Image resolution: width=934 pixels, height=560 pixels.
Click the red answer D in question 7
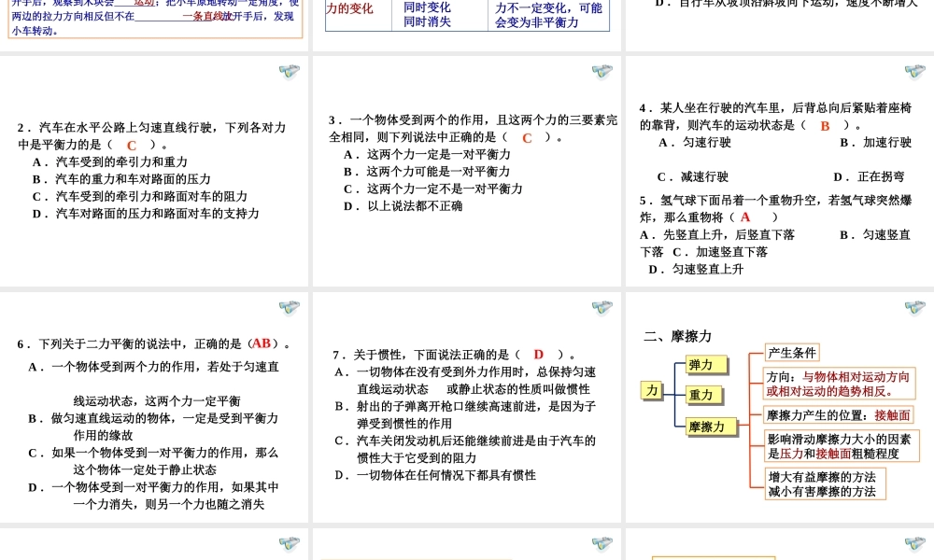click(539, 355)
